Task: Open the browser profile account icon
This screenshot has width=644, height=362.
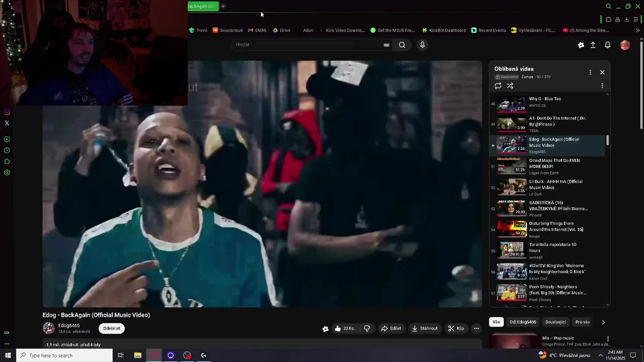Action: (x=617, y=20)
